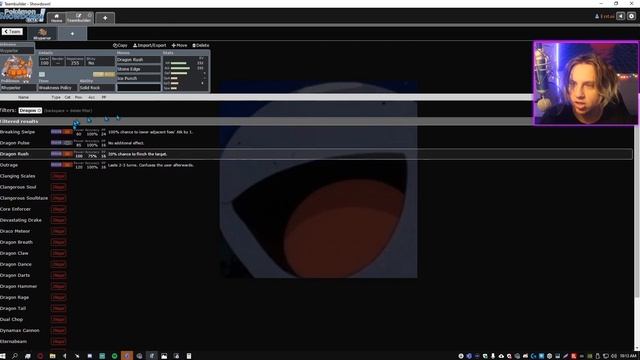Select the Dragon Rush move slot
The image size is (640, 360).
pos(138,60)
